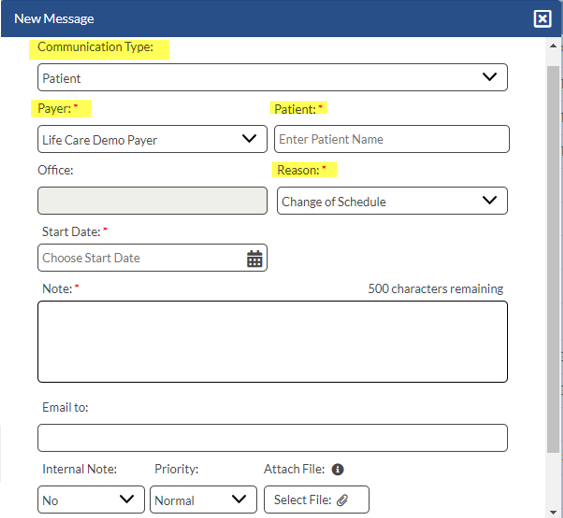Click the Choose Start Date field
Image resolution: width=563 pixels, height=518 pixels.
pyautogui.click(x=152, y=258)
